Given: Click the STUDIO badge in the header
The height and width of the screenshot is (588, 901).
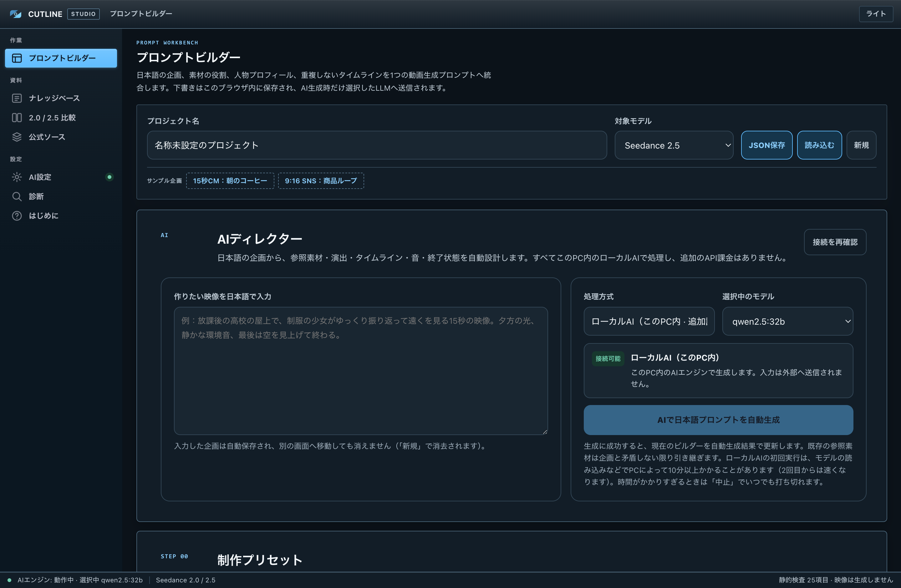Looking at the screenshot, I should click(x=83, y=14).
